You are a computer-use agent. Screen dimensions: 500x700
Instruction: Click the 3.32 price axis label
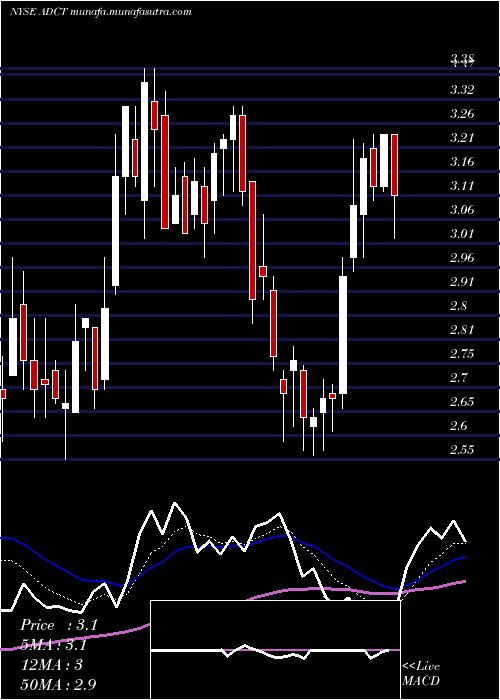(x=462, y=90)
